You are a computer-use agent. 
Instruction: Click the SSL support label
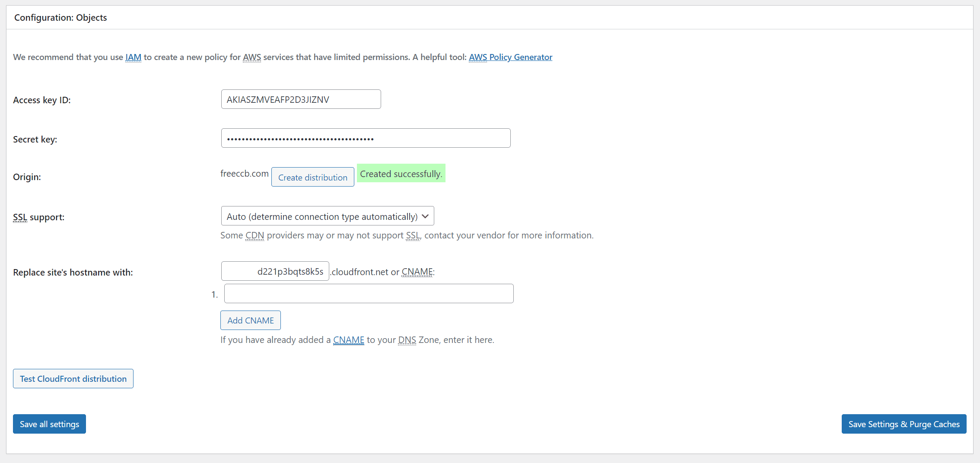(x=38, y=217)
